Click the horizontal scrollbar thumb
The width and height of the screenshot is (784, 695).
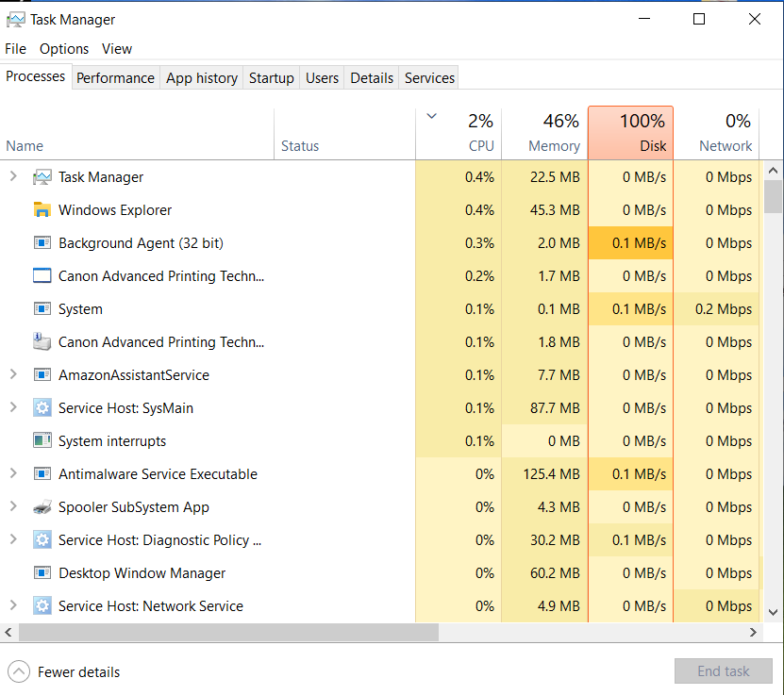tap(228, 633)
